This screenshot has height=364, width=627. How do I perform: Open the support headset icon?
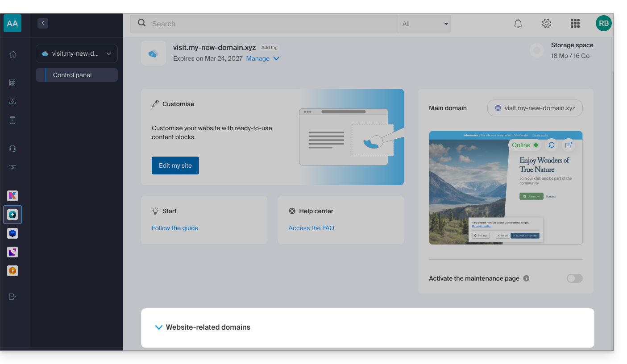pyautogui.click(x=12, y=149)
